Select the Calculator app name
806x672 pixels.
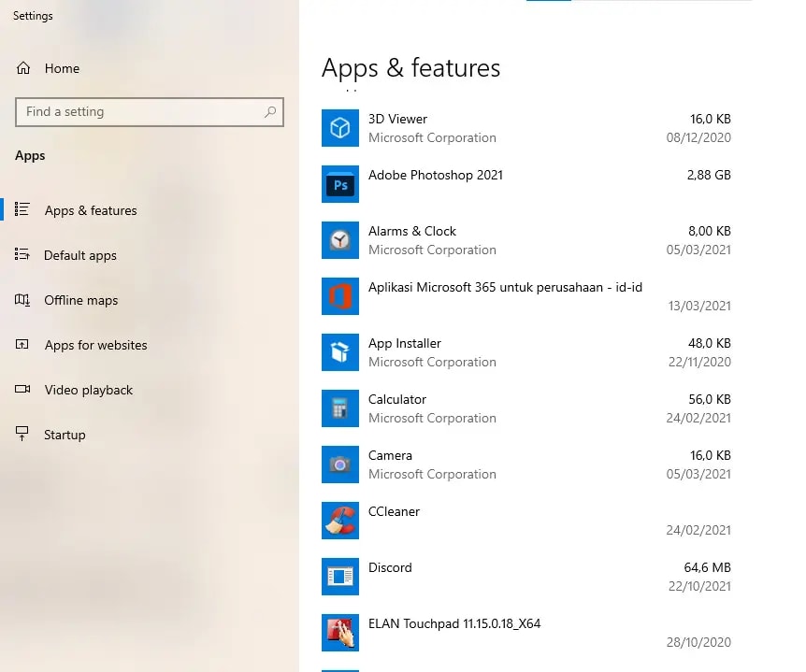click(x=397, y=399)
